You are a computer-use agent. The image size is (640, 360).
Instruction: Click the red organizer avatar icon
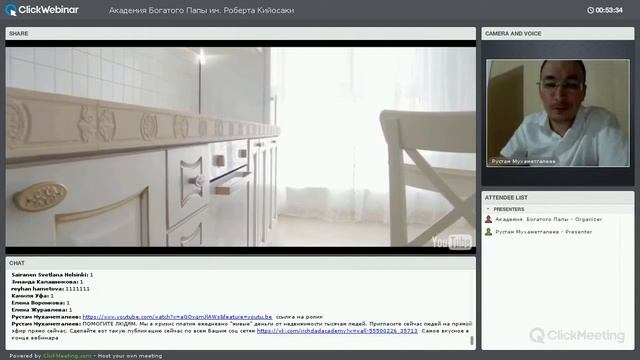tap(488, 219)
